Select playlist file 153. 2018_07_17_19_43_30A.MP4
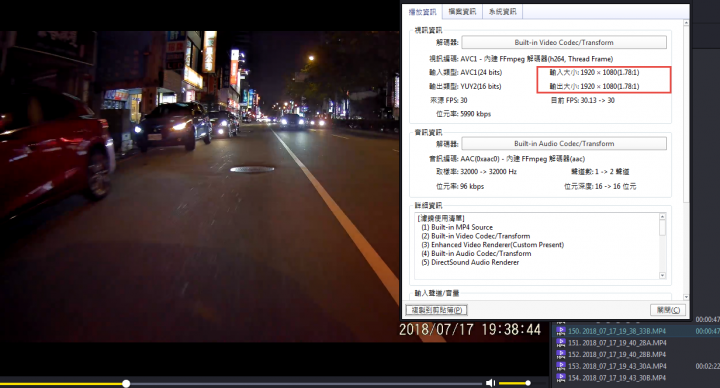Viewport: 720px width, 388px height. (617, 366)
